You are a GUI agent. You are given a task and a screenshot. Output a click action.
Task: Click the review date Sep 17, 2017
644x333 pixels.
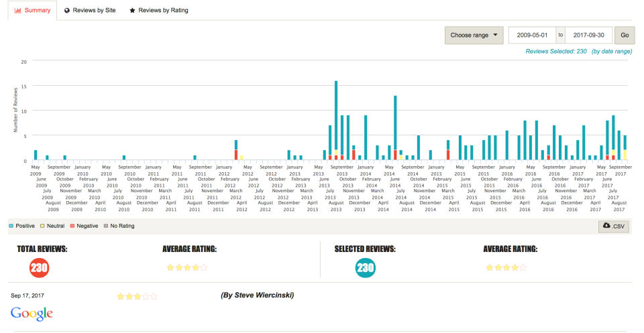[x=28, y=295]
